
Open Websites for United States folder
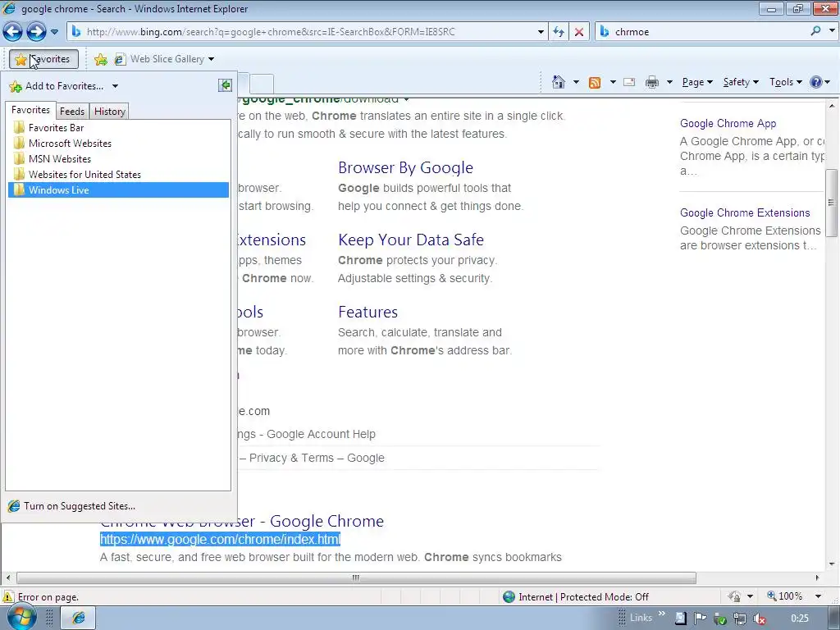118,174
